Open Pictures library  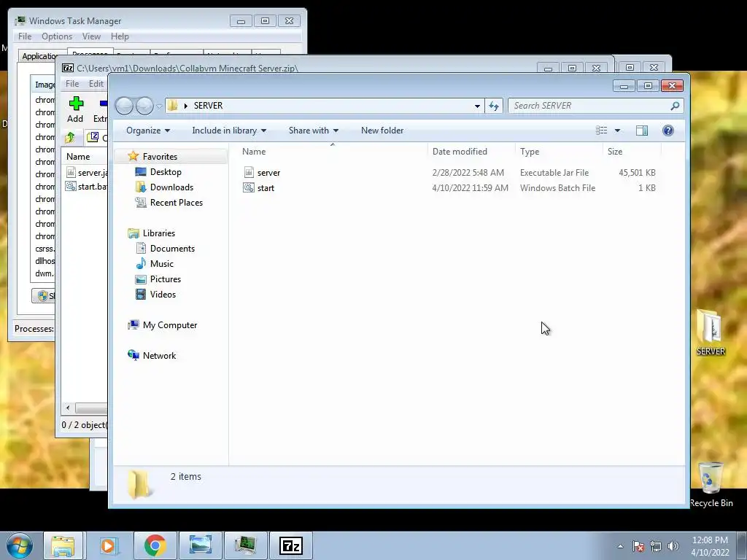(x=166, y=279)
